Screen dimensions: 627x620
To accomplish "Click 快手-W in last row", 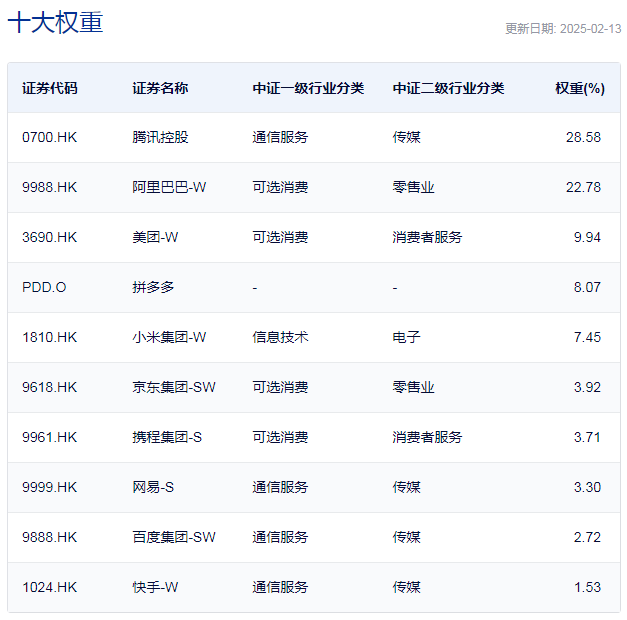I will [x=155, y=587].
